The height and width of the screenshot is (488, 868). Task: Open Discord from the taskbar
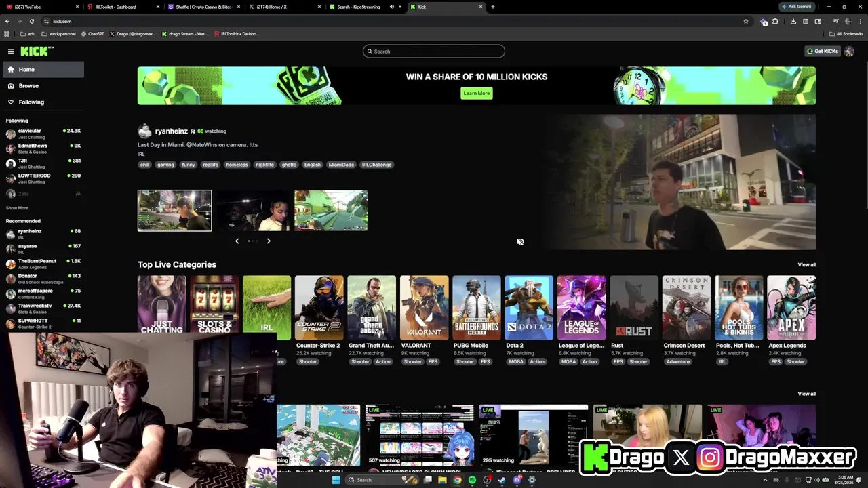point(517,480)
